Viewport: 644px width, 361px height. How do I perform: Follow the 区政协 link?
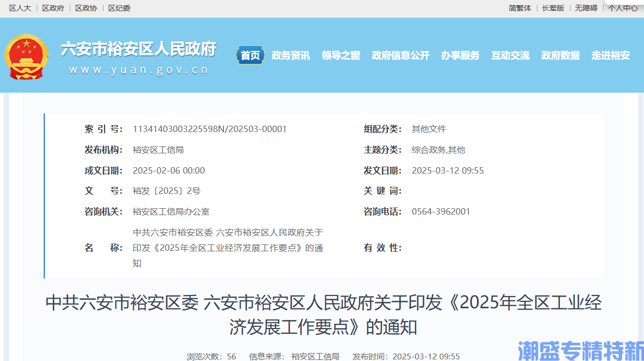click(86, 8)
